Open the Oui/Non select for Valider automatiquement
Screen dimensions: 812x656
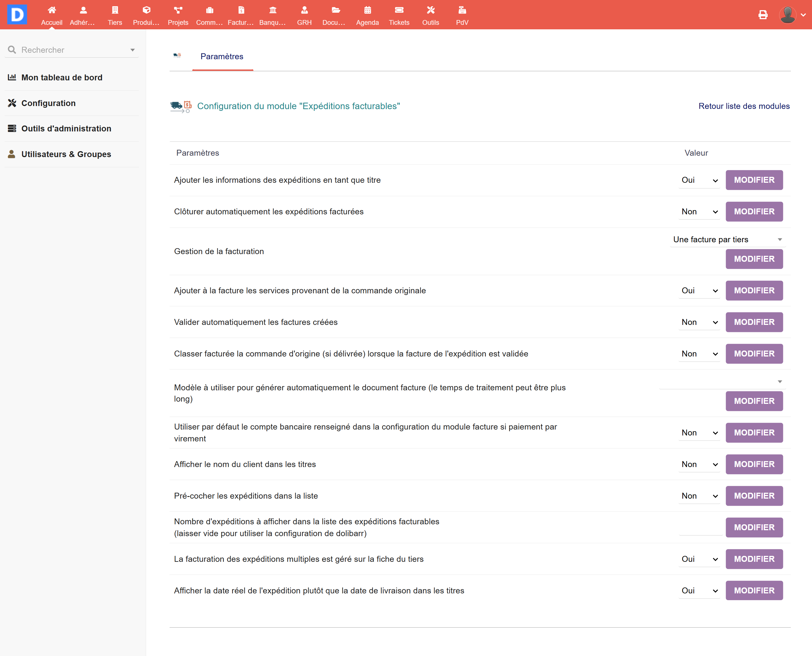coord(699,322)
